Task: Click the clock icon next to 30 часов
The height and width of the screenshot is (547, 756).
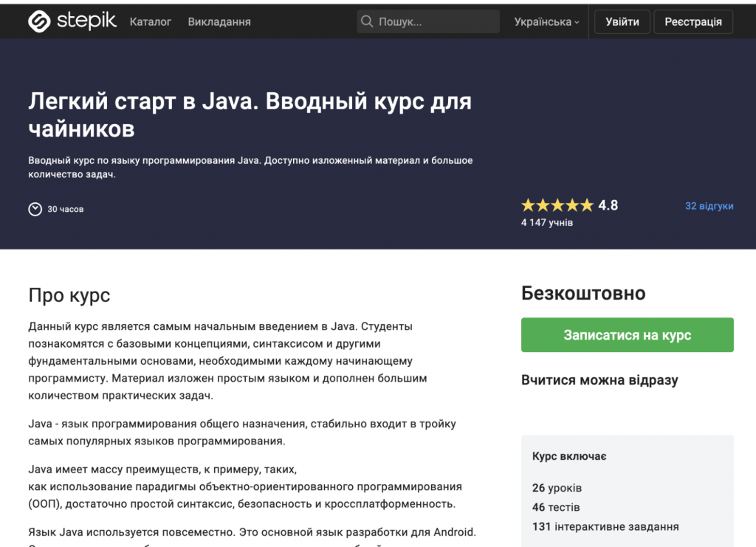Action: (x=35, y=209)
